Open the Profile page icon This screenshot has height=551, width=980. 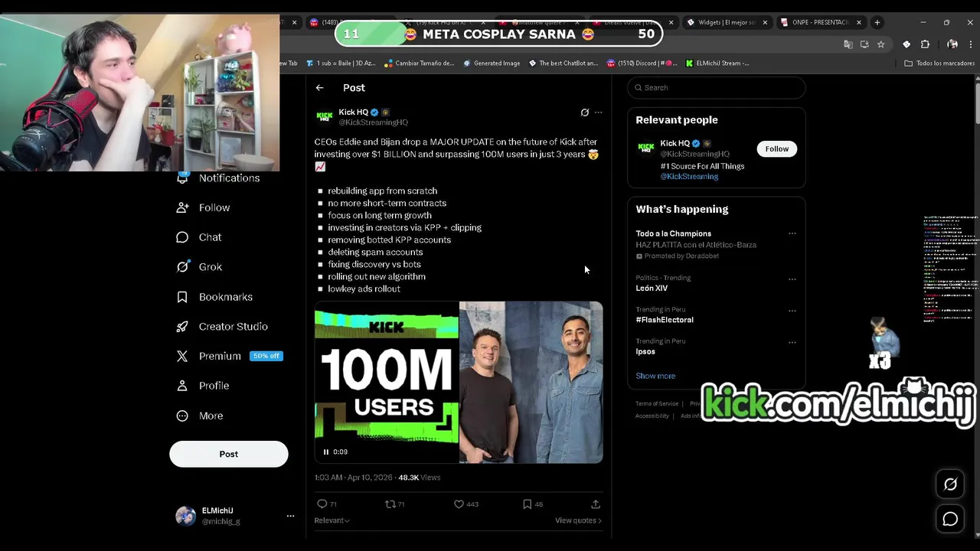tap(182, 386)
